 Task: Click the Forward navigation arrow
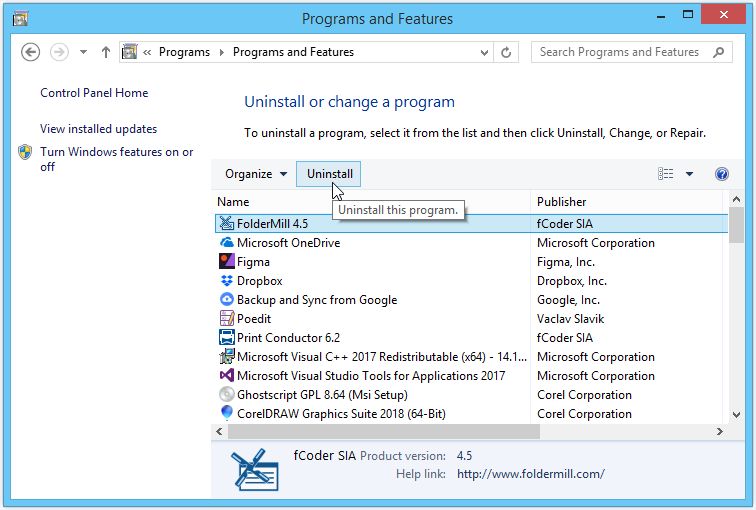[x=59, y=52]
